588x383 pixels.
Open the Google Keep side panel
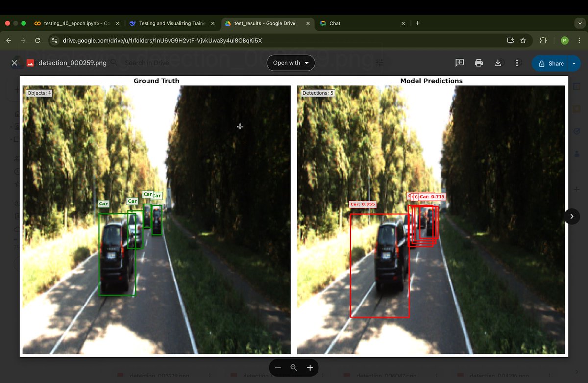(576, 109)
